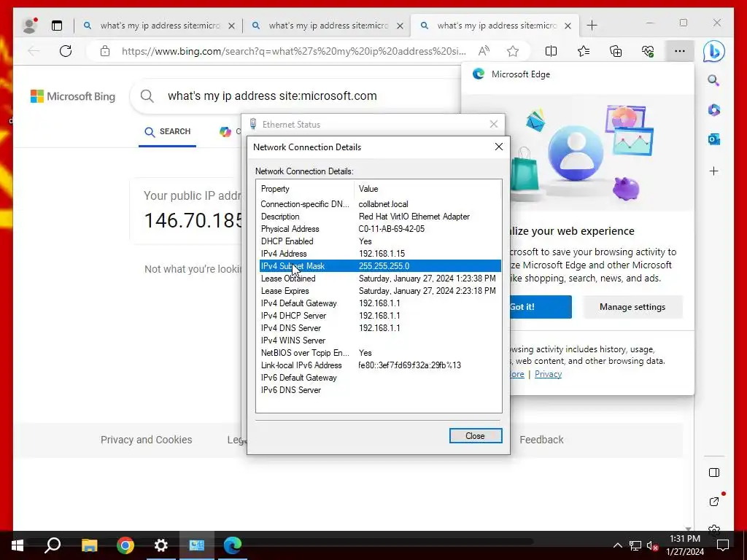Open the Collections icon

pyautogui.click(x=616, y=51)
